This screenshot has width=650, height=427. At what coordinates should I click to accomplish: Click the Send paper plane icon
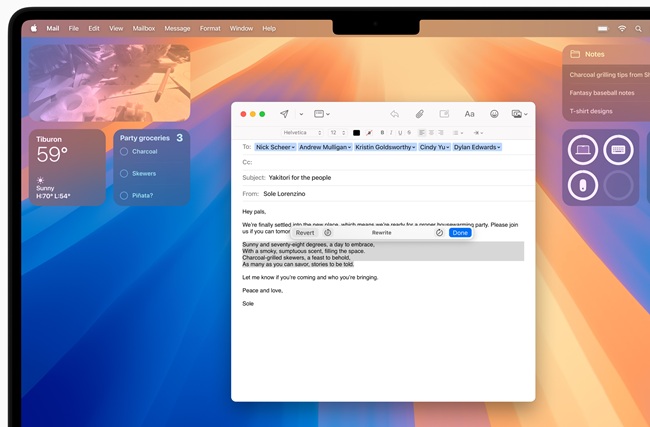tap(284, 114)
